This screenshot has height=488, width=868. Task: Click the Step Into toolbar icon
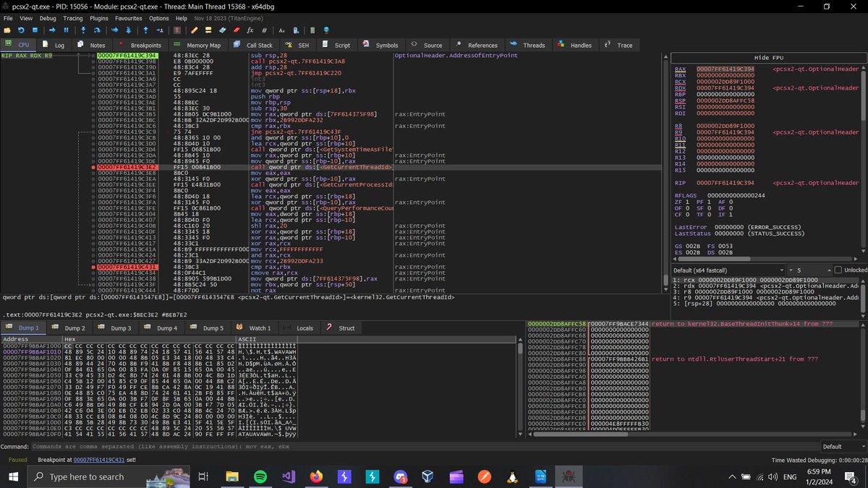point(83,30)
